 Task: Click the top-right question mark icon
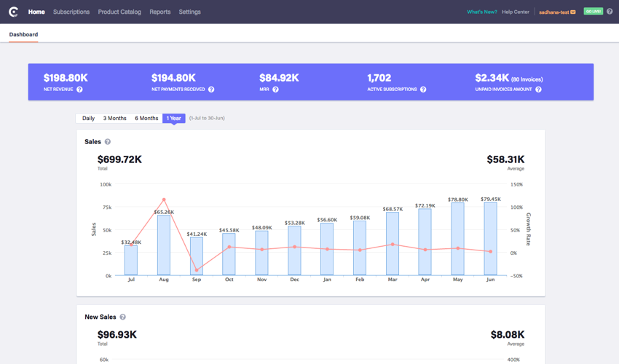point(610,12)
